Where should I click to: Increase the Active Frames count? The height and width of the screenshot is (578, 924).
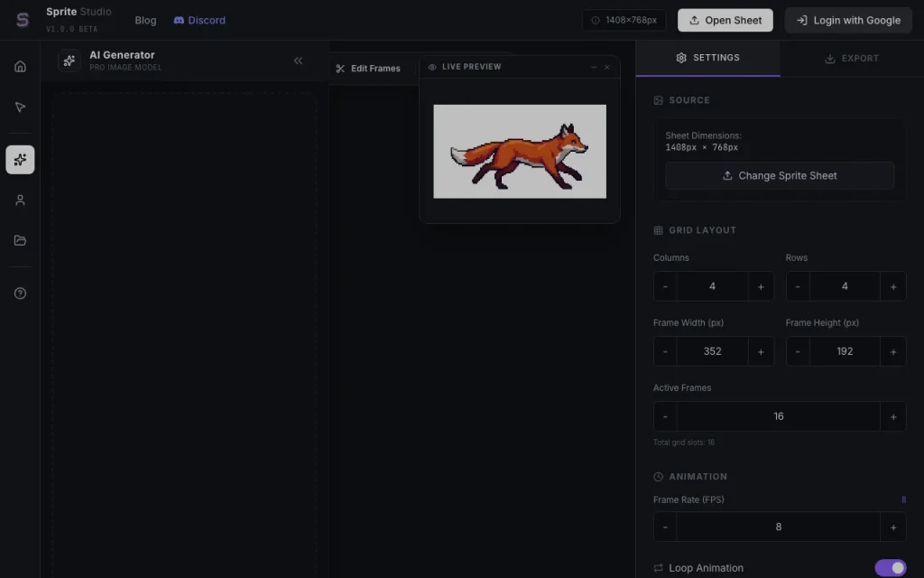[x=893, y=416]
